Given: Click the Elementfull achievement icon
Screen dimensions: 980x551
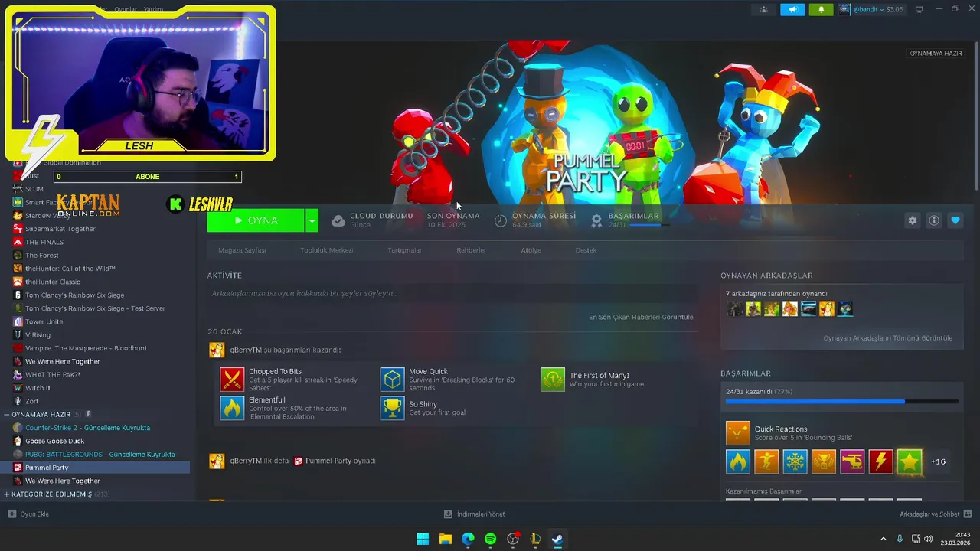Looking at the screenshot, I should (x=232, y=408).
